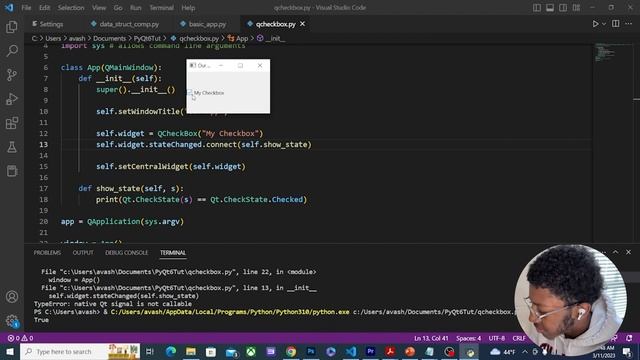
Task: Open the Terminal menu
Action: [x=161, y=8]
